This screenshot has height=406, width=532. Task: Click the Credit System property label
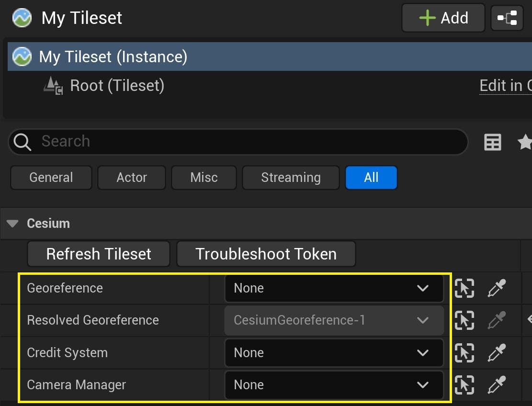tap(67, 353)
